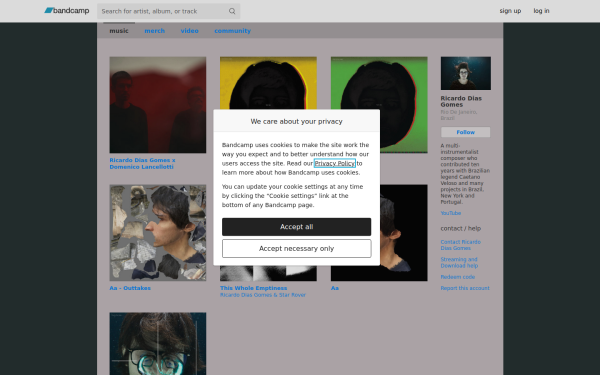The height and width of the screenshot is (375, 600).
Task: Open the album cover with glowing glasses
Action: coord(158,344)
